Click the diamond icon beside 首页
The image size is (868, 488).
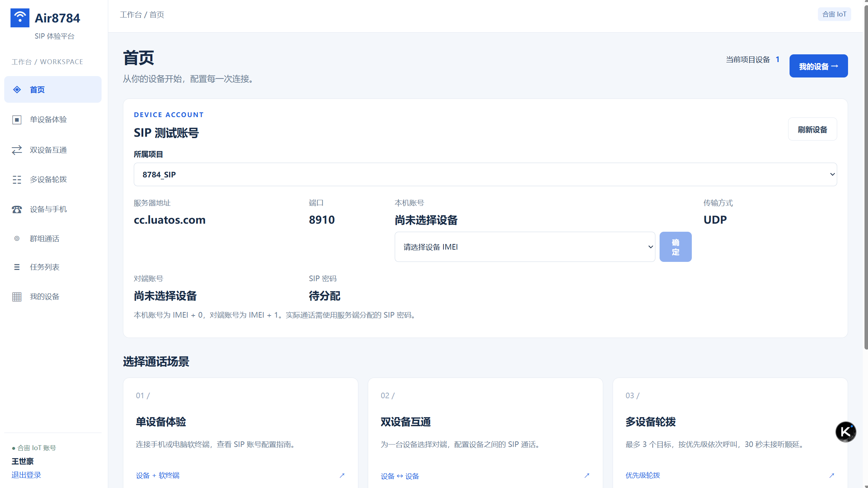pyautogui.click(x=17, y=90)
